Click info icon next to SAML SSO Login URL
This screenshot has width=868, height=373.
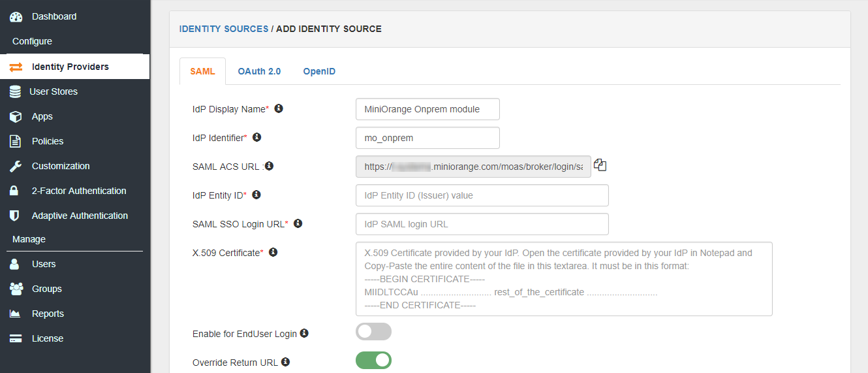298,223
